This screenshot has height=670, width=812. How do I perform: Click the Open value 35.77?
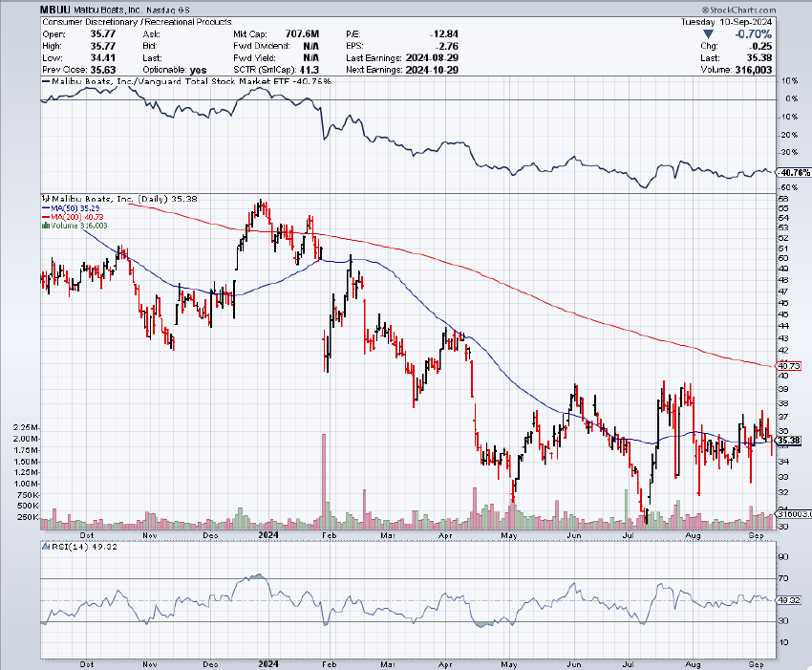pos(103,33)
